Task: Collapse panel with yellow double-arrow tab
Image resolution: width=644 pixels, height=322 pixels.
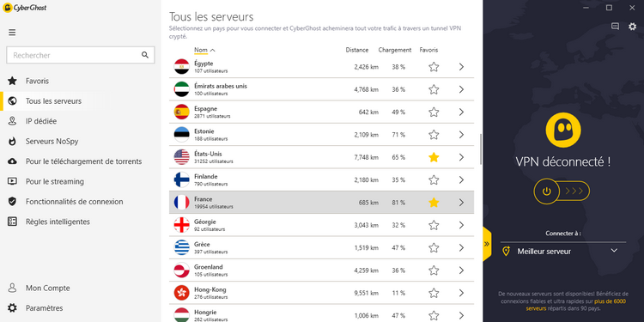Action: click(x=487, y=244)
